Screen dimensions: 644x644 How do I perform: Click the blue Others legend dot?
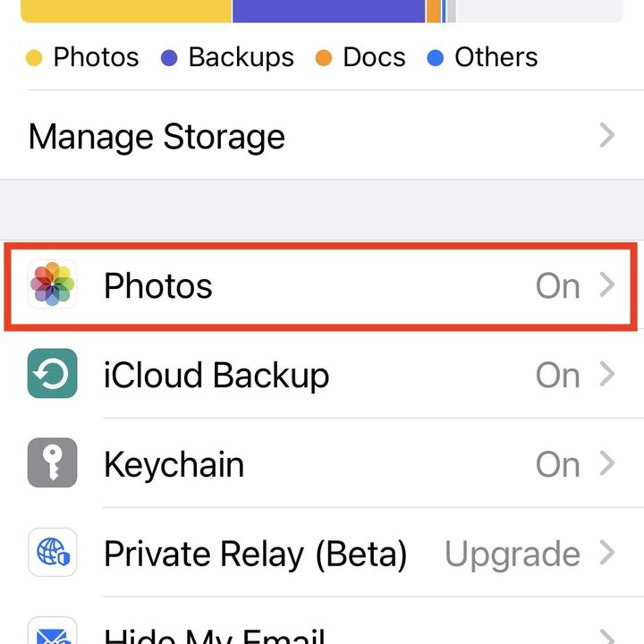(436, 59)
